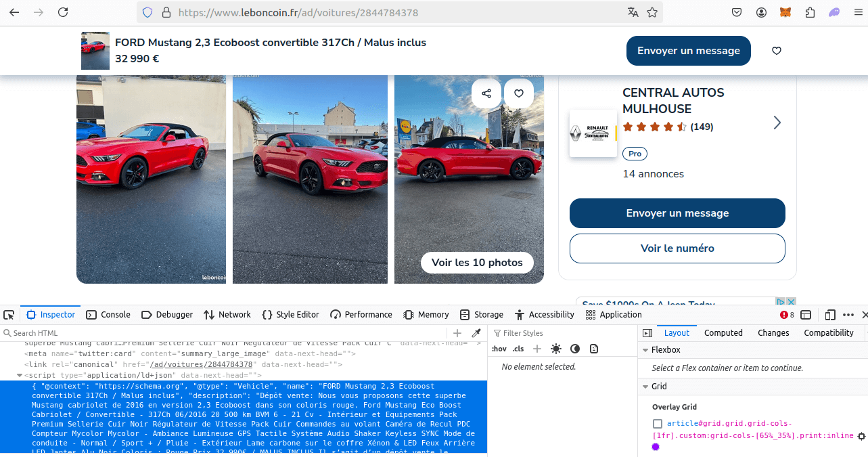
Task: Switch to Network tab
Action: (227, 315)
